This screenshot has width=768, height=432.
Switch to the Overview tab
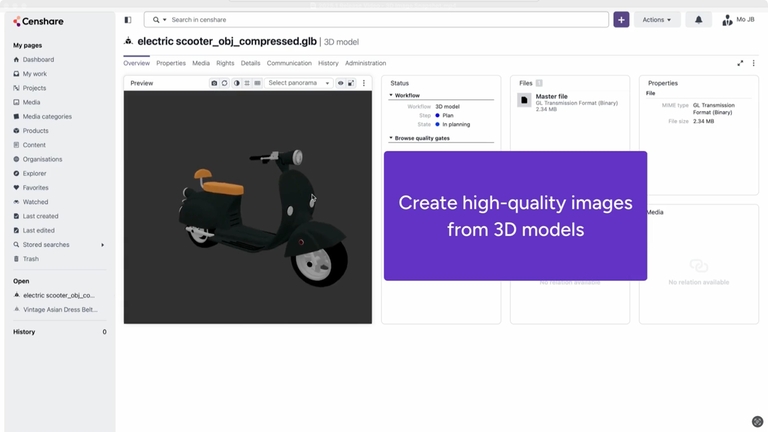click(x=137, y=63)
